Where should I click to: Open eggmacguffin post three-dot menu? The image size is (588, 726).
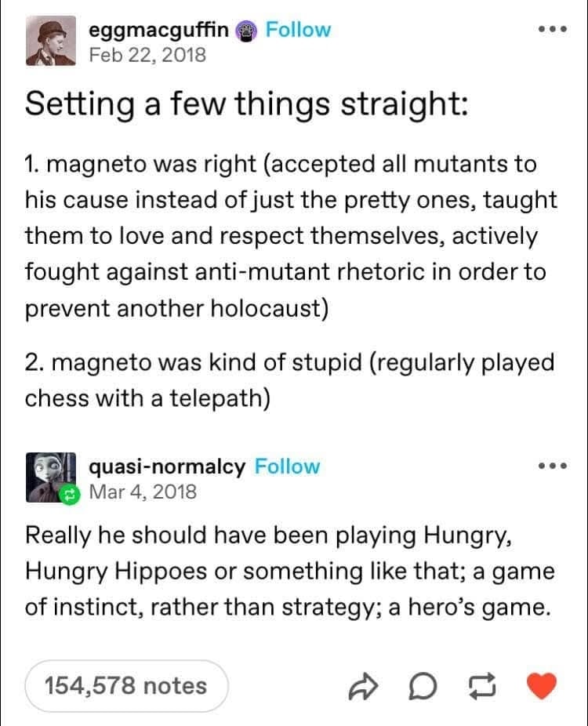553,29
